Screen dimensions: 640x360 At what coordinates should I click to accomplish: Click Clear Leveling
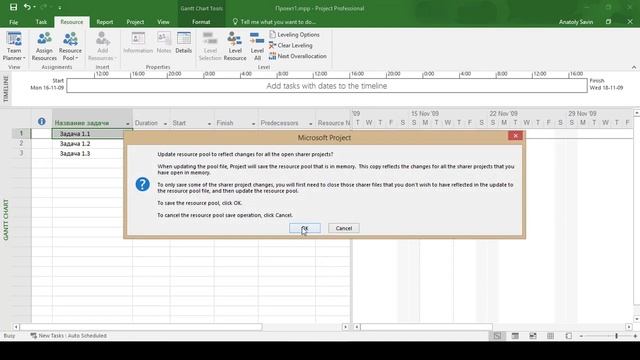[x=291, y=45]
